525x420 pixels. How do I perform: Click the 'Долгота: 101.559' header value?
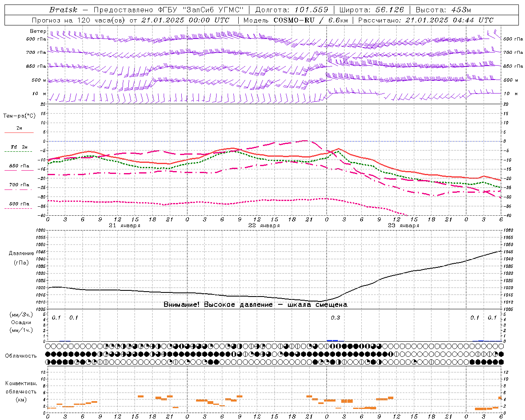click(292, 10)
